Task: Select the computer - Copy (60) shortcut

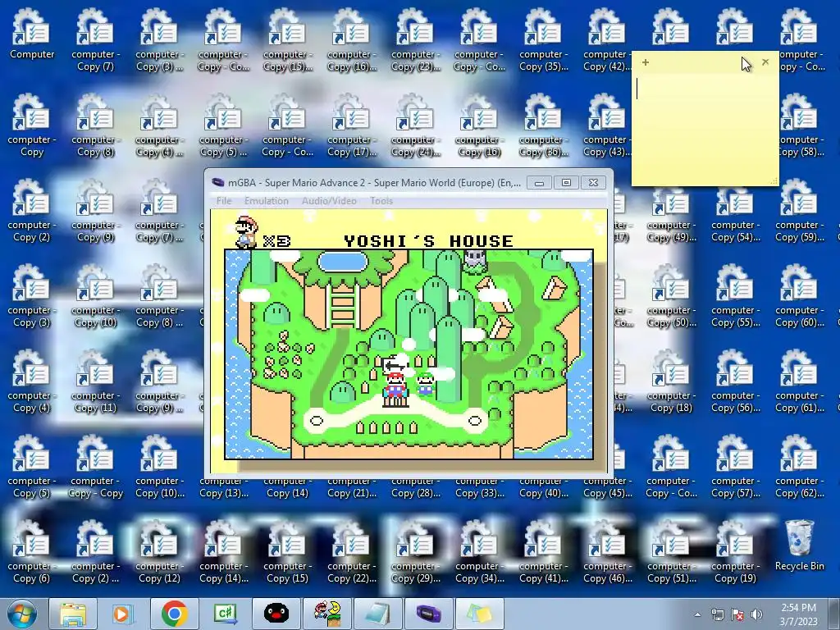Action: (x=799, y=295)
